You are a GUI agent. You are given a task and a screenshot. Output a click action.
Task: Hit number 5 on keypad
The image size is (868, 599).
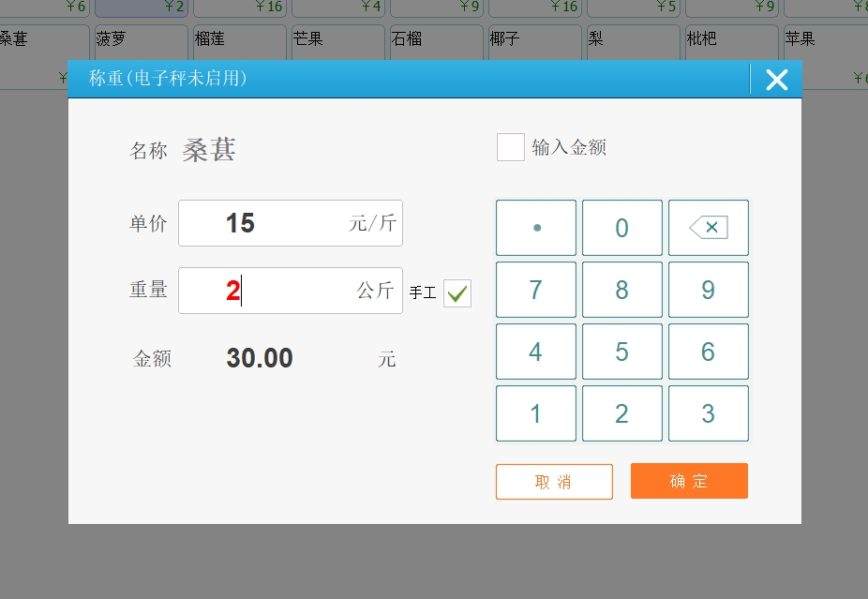click(621, 352)
